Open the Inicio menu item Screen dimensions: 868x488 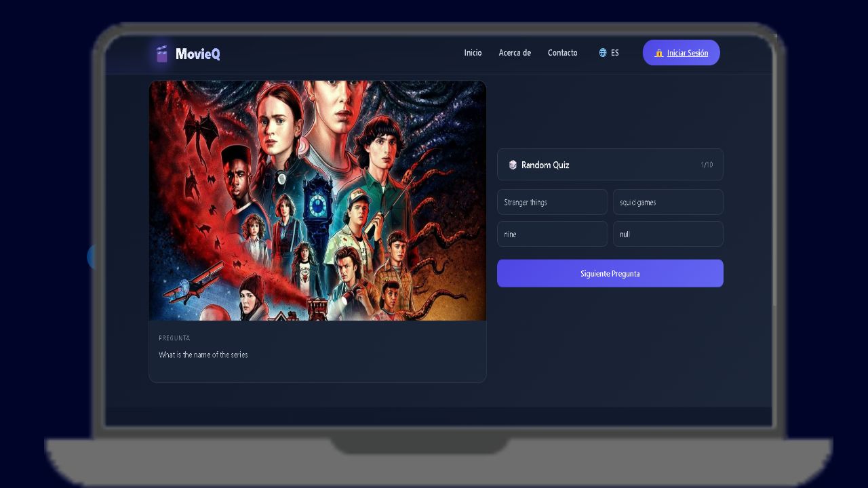[x=473, y=53]
